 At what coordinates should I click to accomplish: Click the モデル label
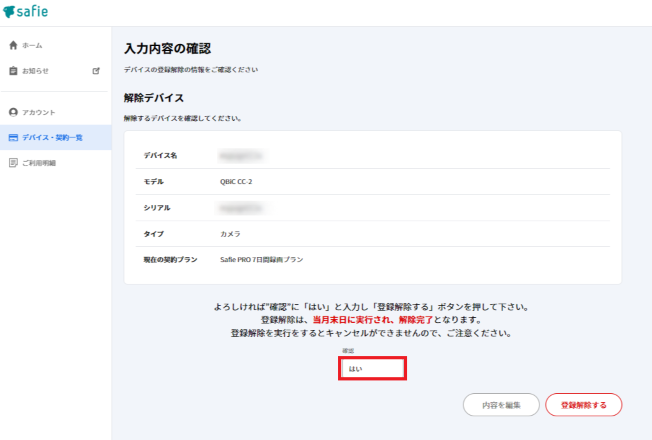click(x=153, y=182)
